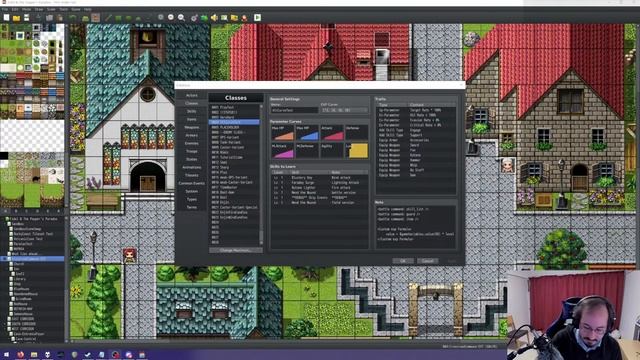Image resolution: width=640 pixels, height=360 pixels.
Task: Select the Church map in map tree
Action: pyautogui.click(x=19, y=264)
